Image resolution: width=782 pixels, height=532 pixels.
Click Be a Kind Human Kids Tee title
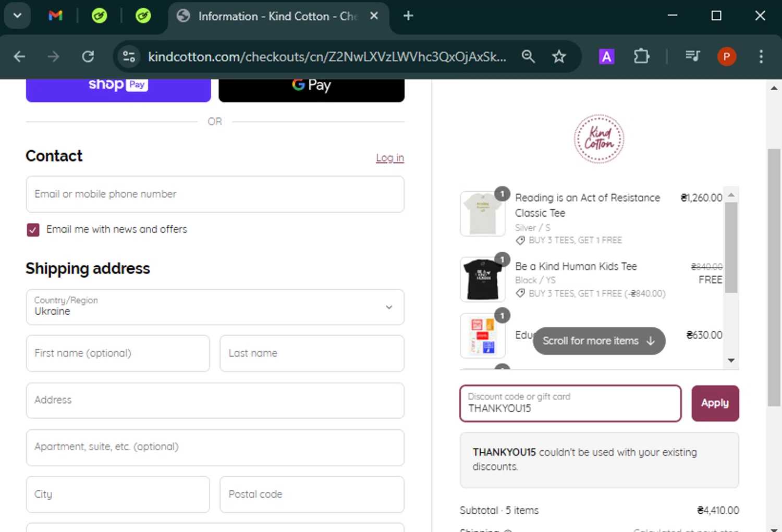[576, 266]
